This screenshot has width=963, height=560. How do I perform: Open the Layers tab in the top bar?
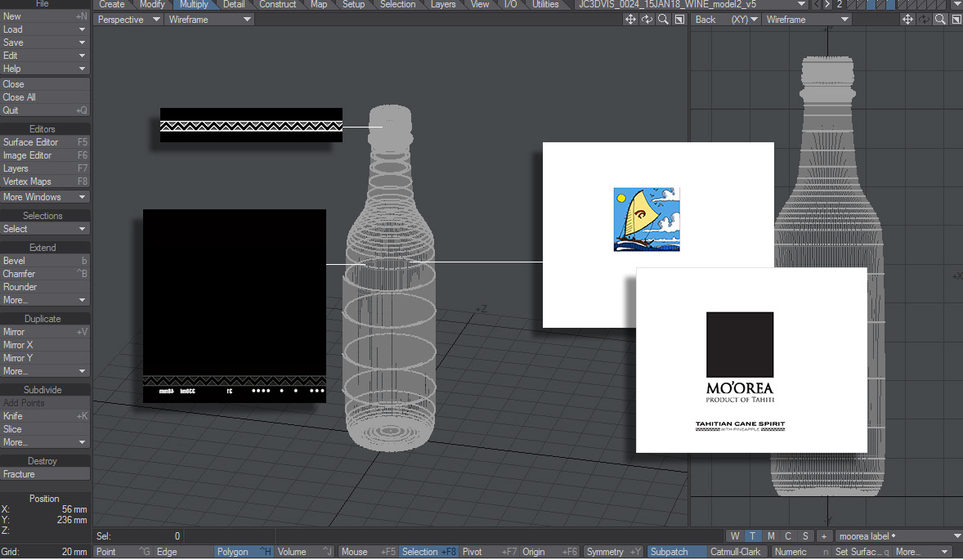coord(443,4)
